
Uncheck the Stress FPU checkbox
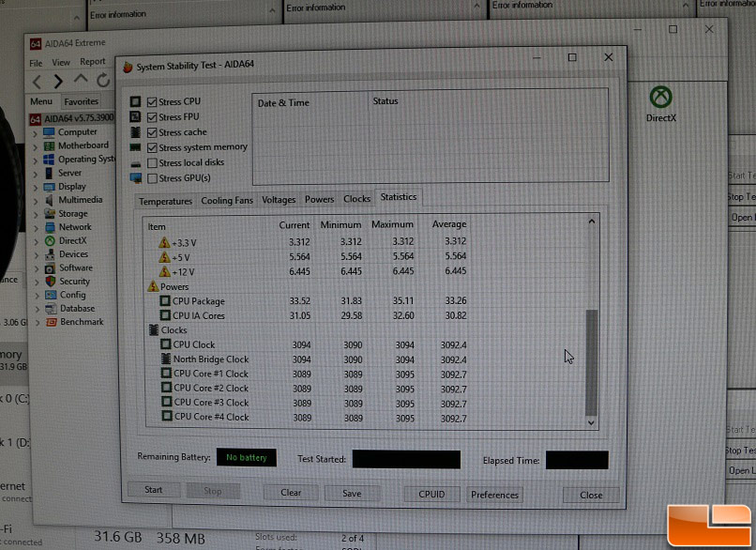point(152,117)
